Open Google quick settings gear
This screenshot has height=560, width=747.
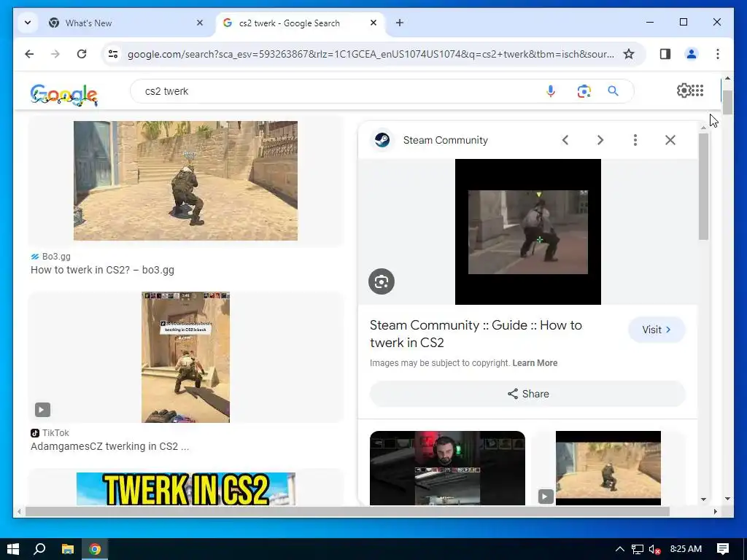(684, 90)
